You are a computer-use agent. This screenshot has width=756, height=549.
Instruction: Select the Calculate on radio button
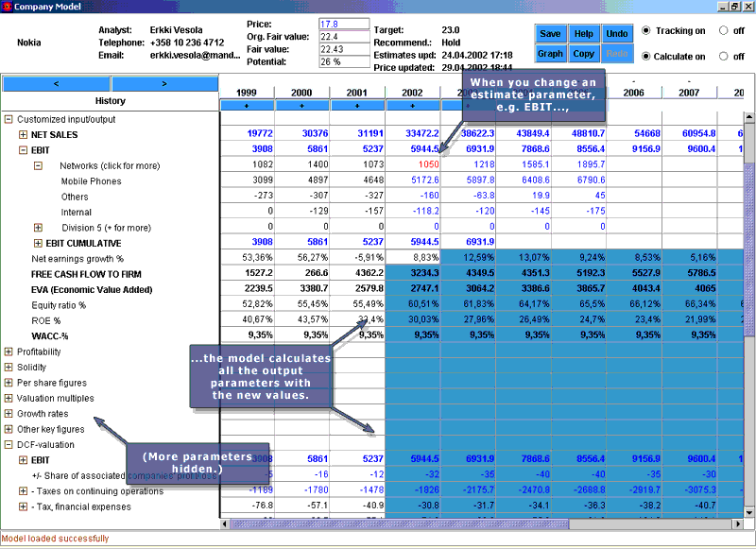(646, 56)
